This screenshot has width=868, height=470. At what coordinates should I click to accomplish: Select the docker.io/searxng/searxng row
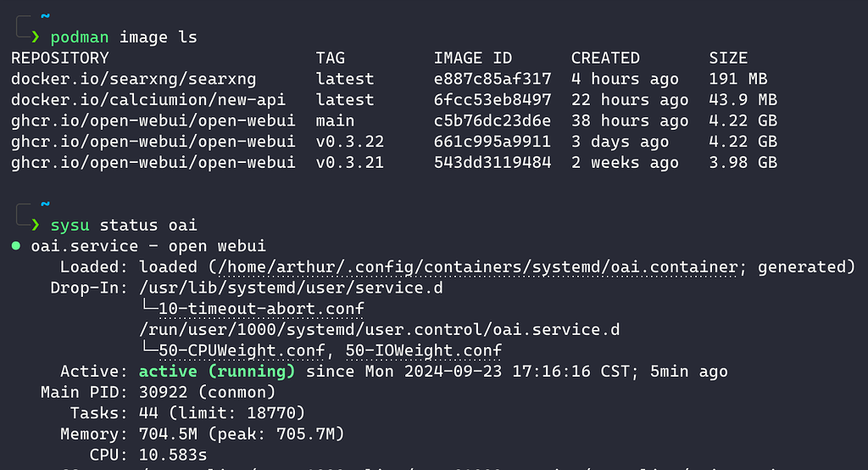coord(394,79)
